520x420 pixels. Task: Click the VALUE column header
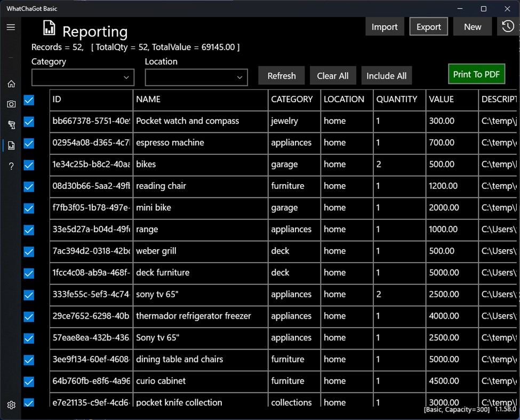click(451, 99)
